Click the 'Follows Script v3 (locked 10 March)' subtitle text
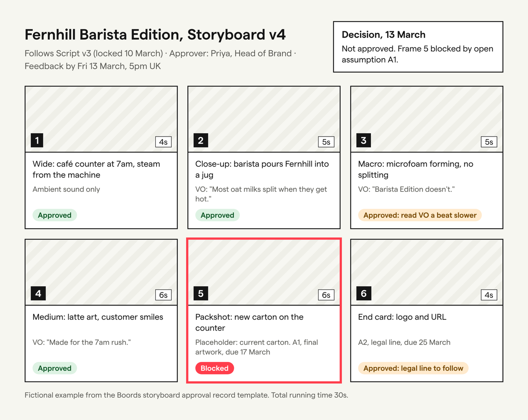 pos(94,53)
